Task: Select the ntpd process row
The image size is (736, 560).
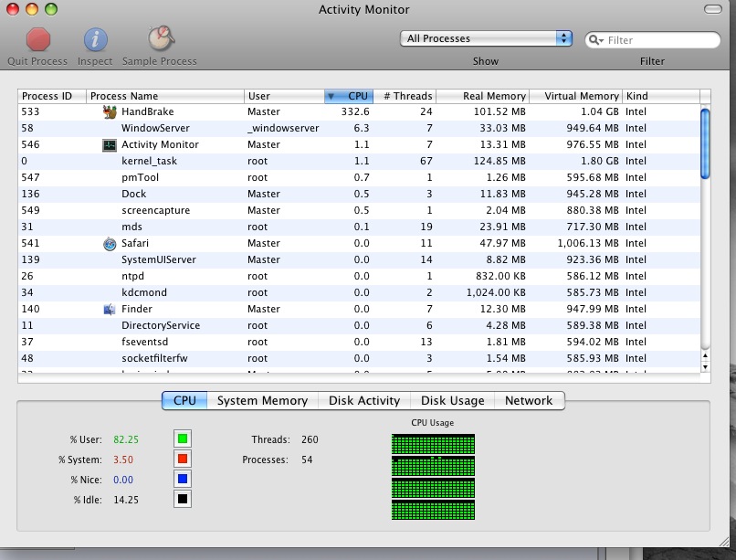Action: coord(359,276)
